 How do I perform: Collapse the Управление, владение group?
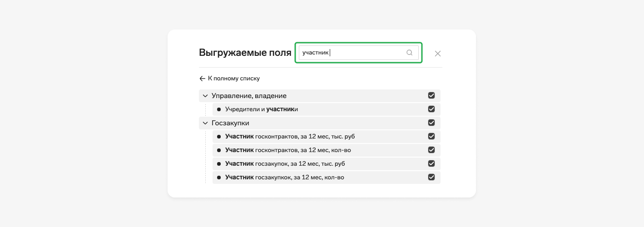point(205,96)
